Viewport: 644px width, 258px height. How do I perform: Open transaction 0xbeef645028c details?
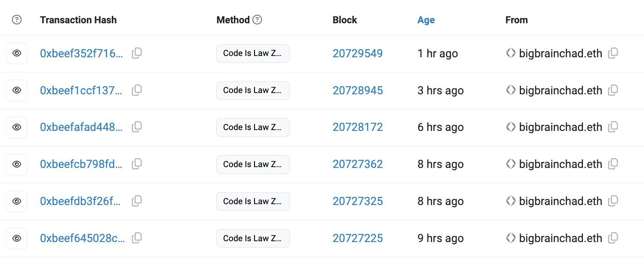tap(82, 238)
